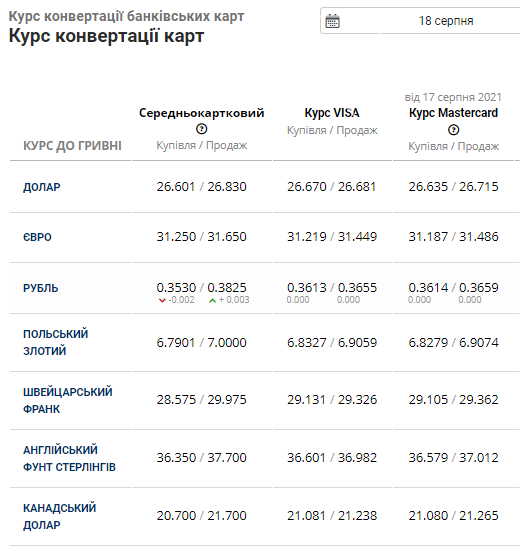Open АНГЛІЙСЬКИЙ ФУНТ СТЕРЛІНГІВ link
Screen dimensions: 520x551
click(69, 458)
